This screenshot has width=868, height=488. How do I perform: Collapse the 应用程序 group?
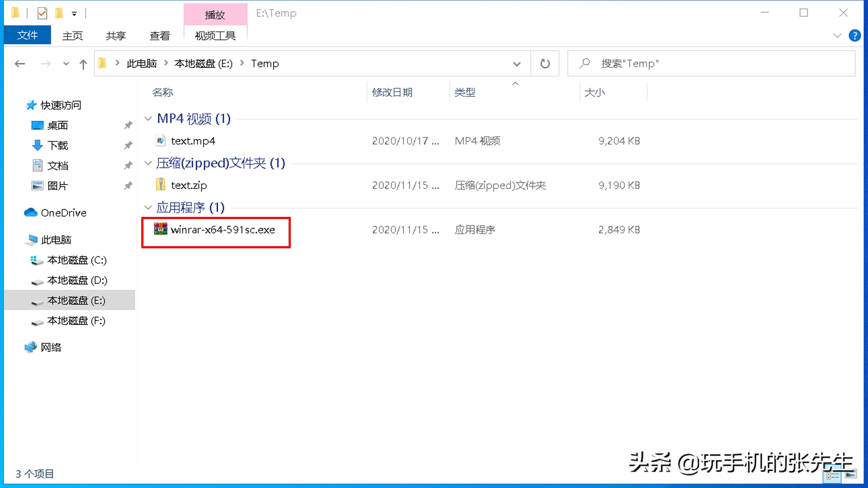148,207
